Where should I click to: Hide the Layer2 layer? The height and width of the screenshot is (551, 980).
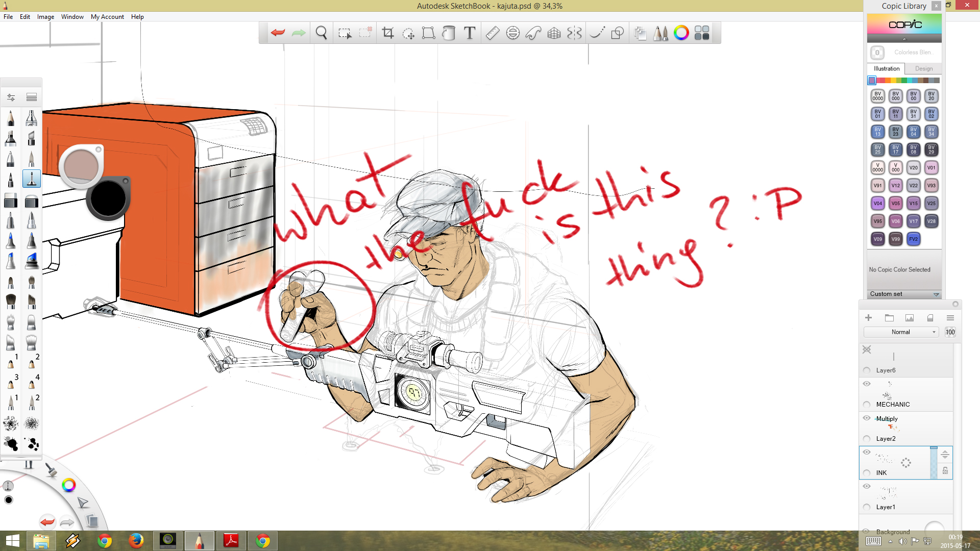click(x=866, y=418)
